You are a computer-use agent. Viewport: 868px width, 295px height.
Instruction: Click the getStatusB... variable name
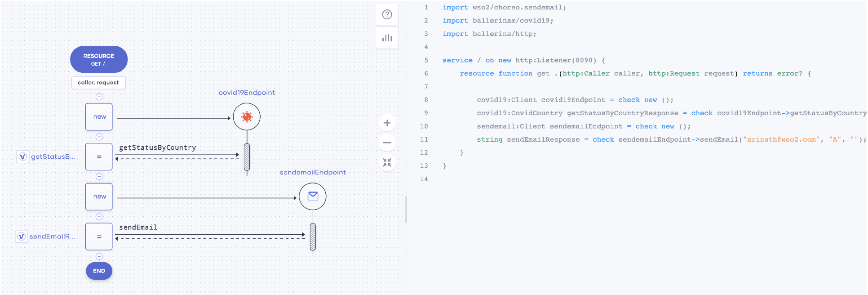click(53, 156)
